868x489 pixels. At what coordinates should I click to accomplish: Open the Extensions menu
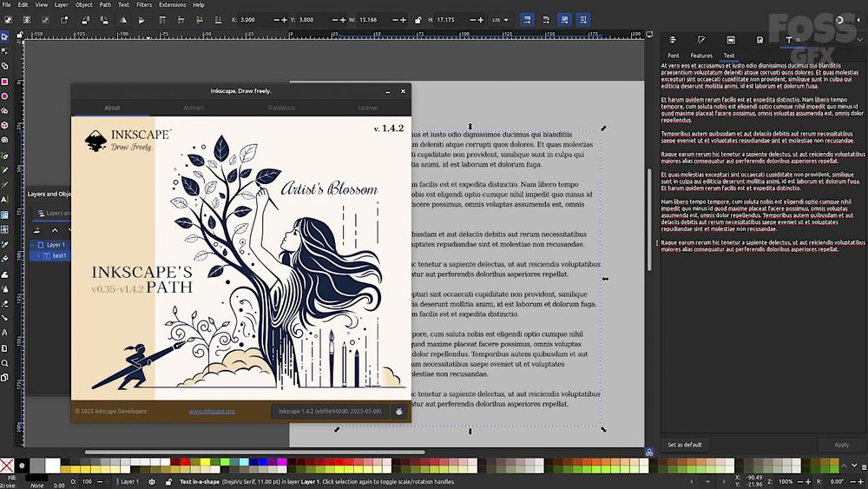coord(172,4)
